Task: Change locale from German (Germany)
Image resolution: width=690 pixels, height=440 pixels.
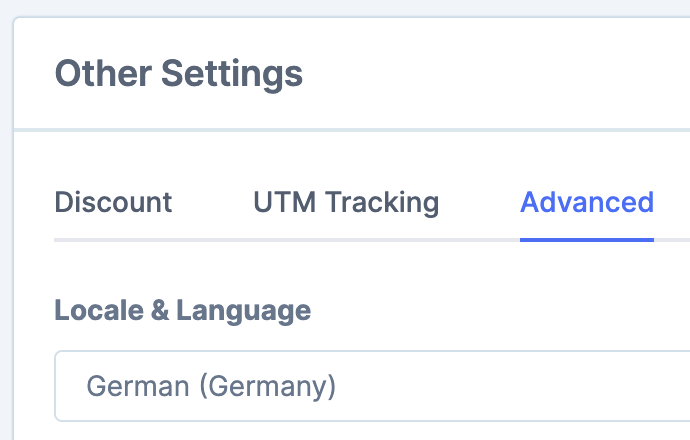Action: click(x=371, y=386)
